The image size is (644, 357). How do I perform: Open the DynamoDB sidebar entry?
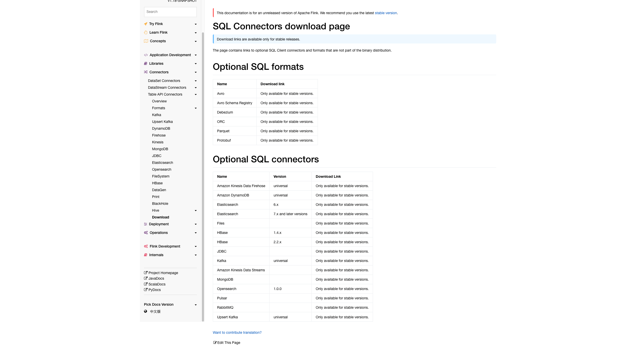click(x=161, y=128)
